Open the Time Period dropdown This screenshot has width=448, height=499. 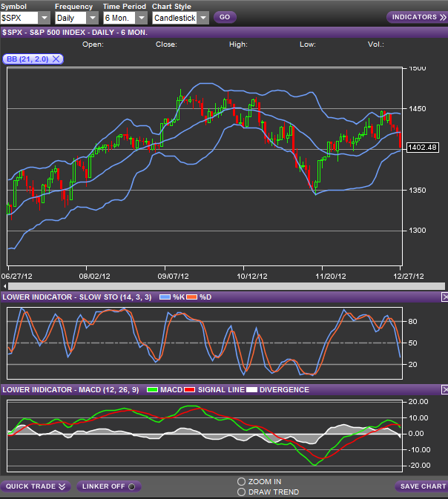tap(141, 17)
